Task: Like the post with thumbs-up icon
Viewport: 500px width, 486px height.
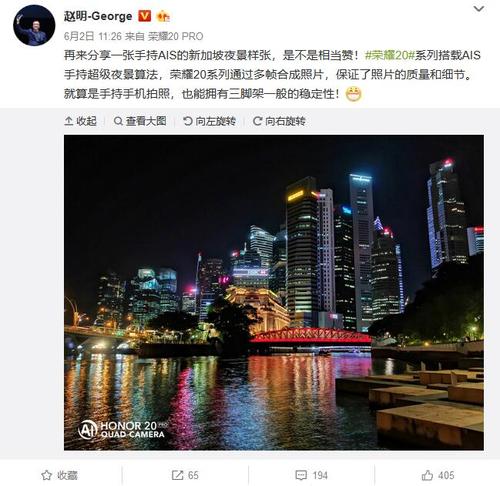Action: pyautogui.click(x=427, y=475)
